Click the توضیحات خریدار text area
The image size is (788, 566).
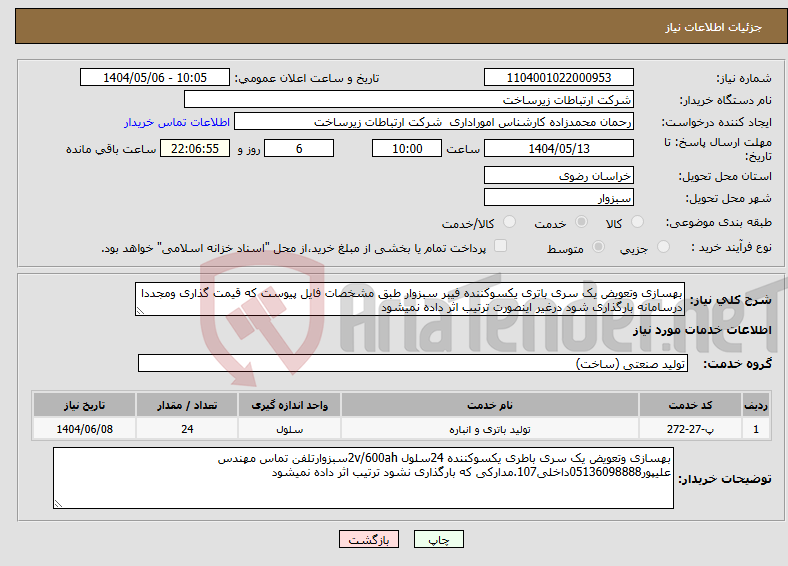tap(363, 478)
